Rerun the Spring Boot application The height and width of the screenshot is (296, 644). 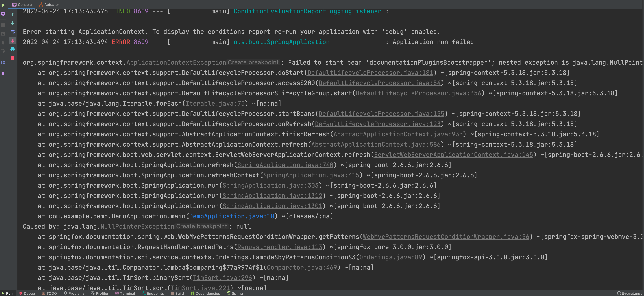pos(3,5)
